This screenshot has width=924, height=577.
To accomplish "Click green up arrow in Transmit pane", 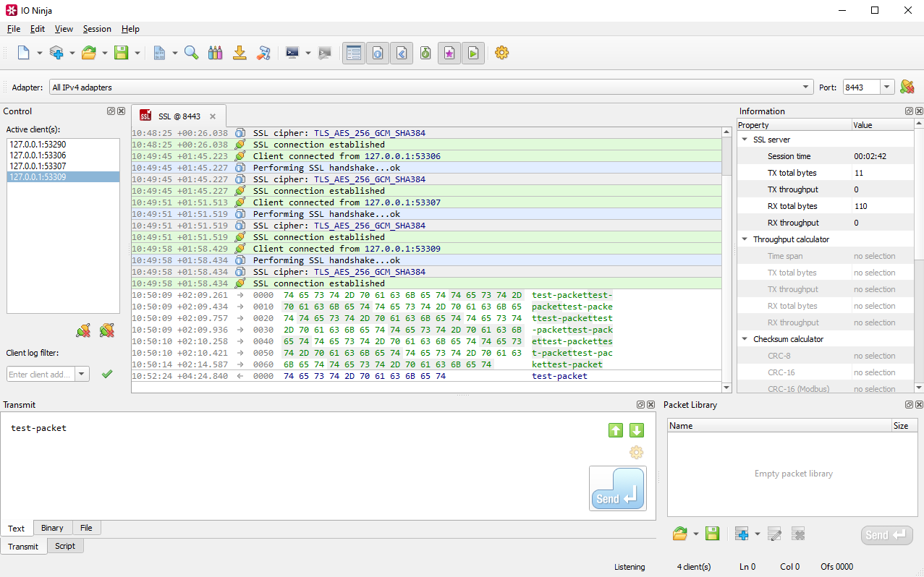I will [x=616, y=430].
